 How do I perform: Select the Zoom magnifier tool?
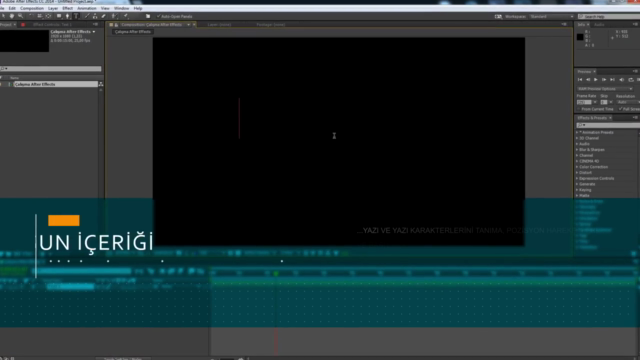pyautogui.click(x=20, y=16)
